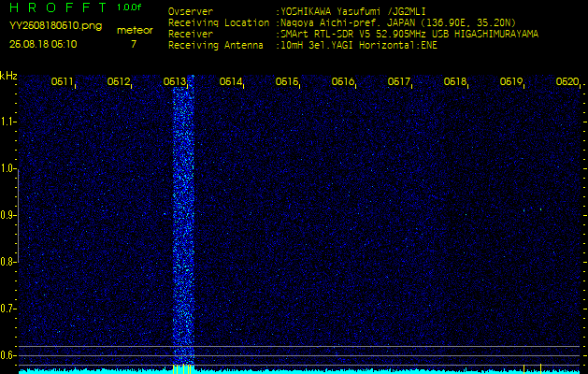588x374 pixels.
Task: Click the 'Receiving Location' label
Action: (x=219, y=22)
